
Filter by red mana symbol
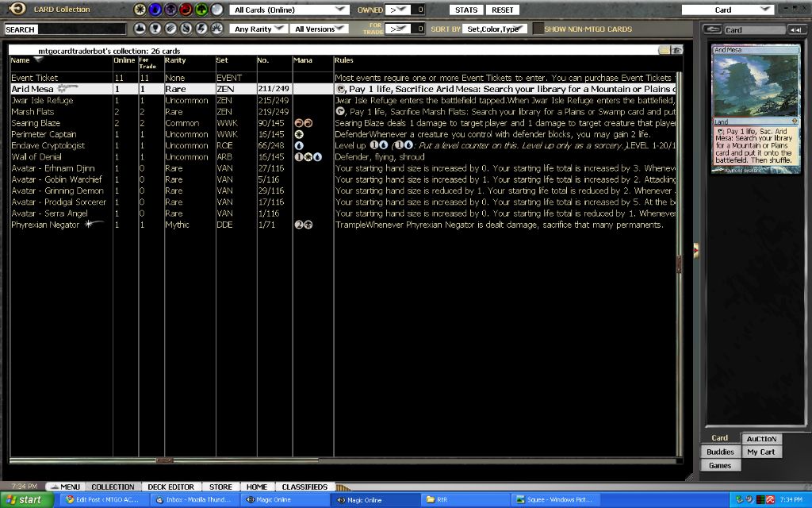pos(186,10)
